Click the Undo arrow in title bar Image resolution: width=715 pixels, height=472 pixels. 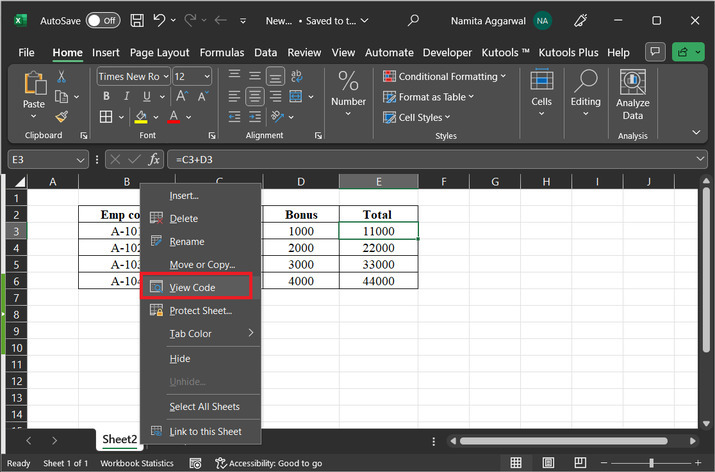160,20
